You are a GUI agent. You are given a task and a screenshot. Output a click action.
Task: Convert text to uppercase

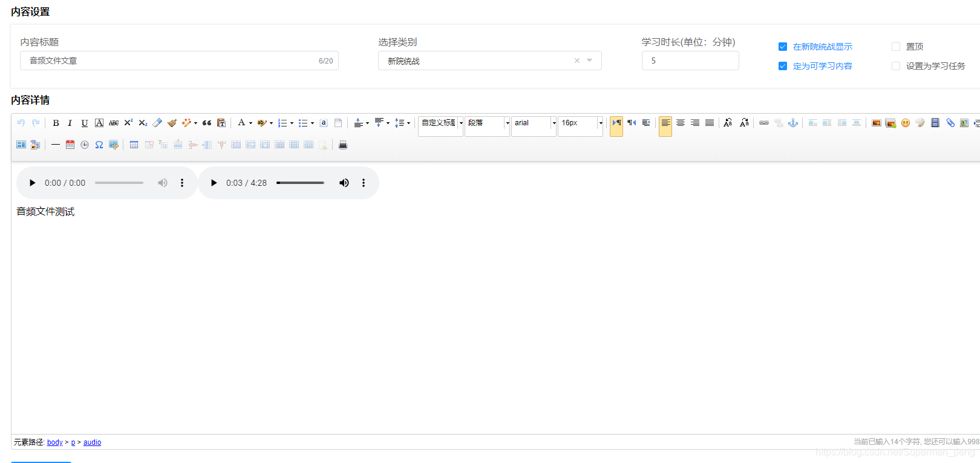728,123
